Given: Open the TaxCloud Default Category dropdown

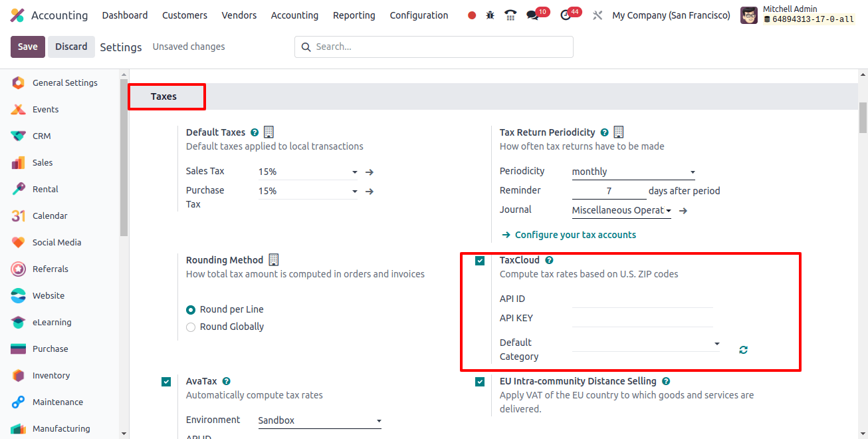Looking at the screenshot, I should (x=646, y=343).
